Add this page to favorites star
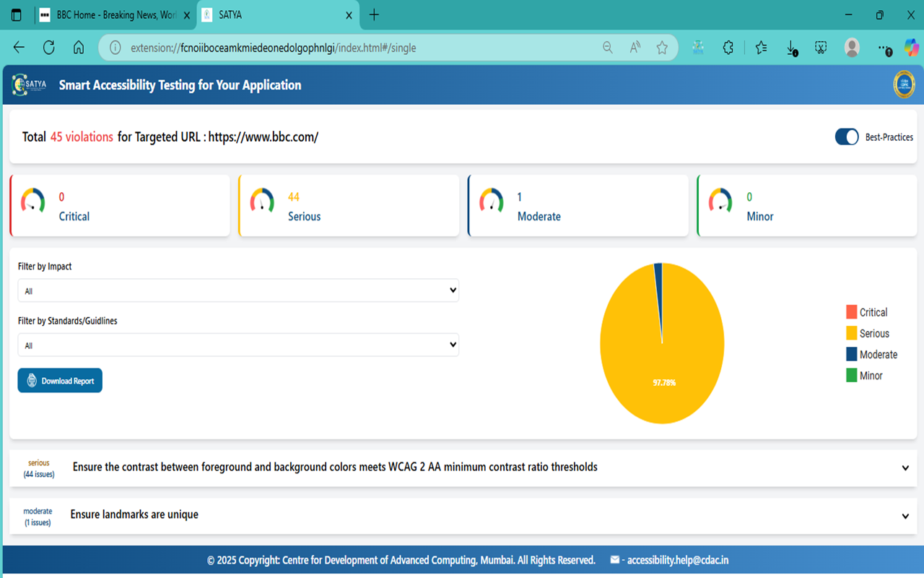The image size is (924, 578). coord(662,48)
